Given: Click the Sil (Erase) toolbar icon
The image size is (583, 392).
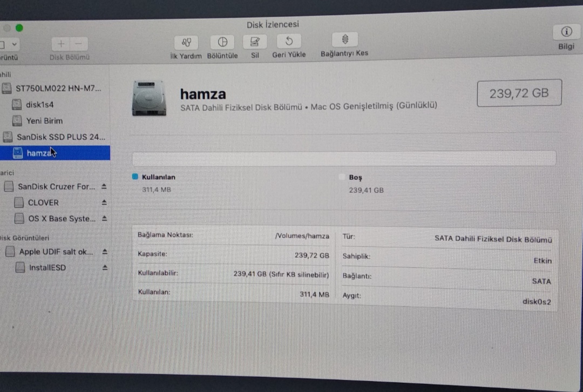Looking at the screenshot, I should (x=255, y=42).
